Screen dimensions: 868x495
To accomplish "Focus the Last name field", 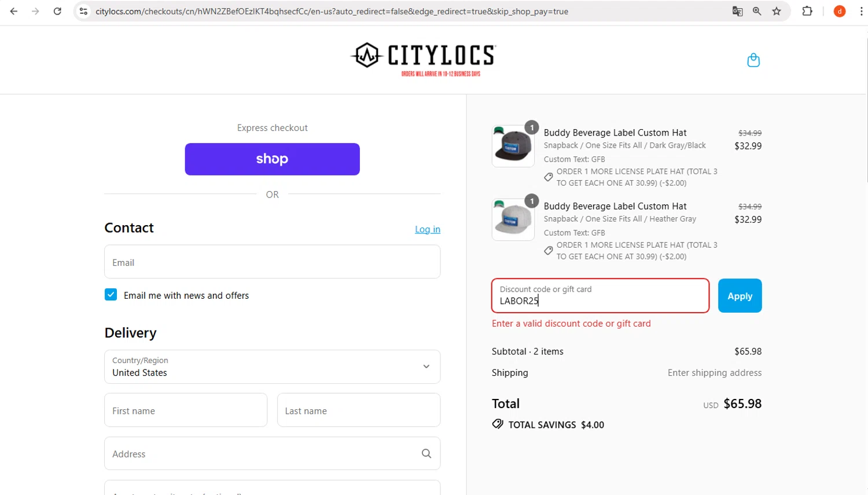I will (359, 410).
